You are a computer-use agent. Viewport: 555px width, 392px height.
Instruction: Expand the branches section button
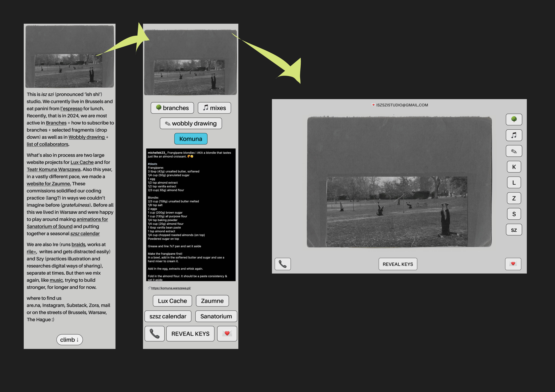[172, 108]
